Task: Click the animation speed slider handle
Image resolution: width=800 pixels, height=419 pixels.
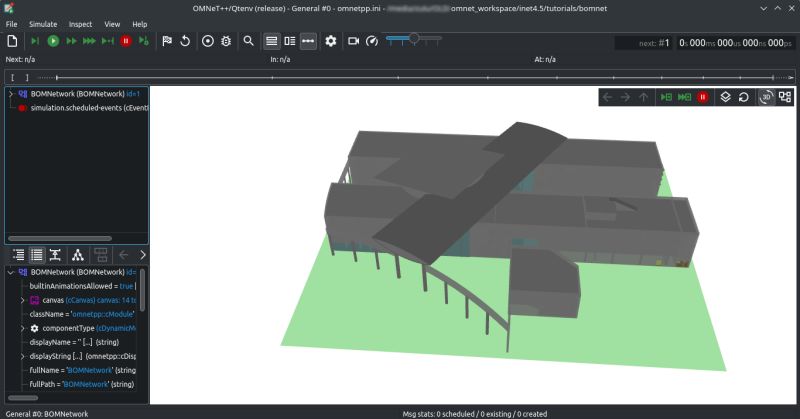Action: coord(414,38)
